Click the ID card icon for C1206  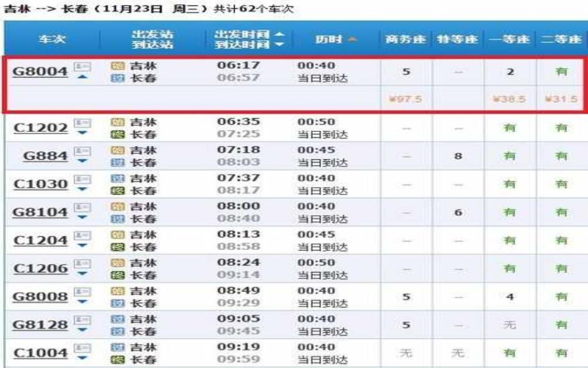point(82,264)
